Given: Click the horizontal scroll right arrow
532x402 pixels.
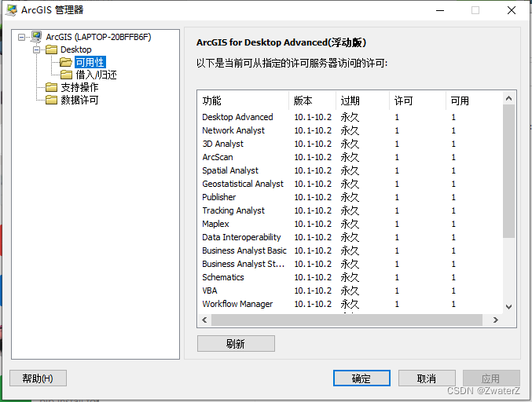Looking at the screenshot, I should point(496,320).
